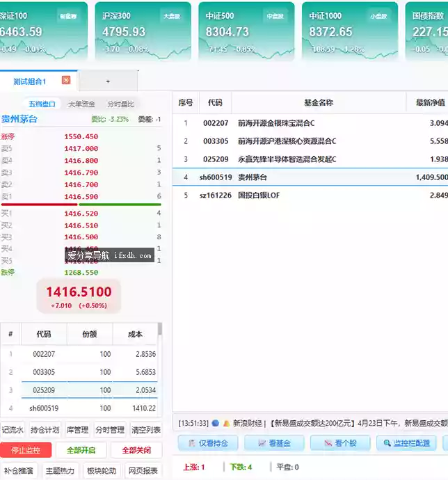Select row 永赢先锋半导体智选混合发起C
The height and width of the screenshot is (480, 448).
click(x=310, y=159)
